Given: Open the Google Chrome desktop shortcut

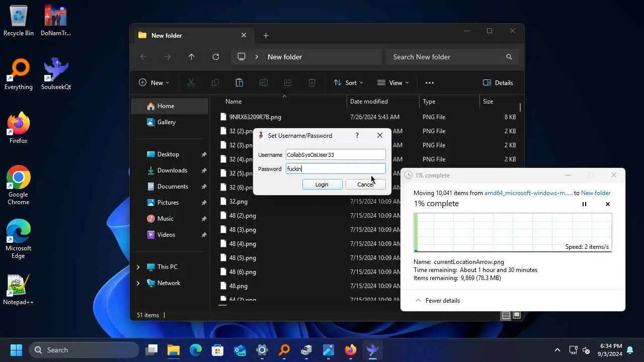Looking at the screenshot, I should coord(19,185).
